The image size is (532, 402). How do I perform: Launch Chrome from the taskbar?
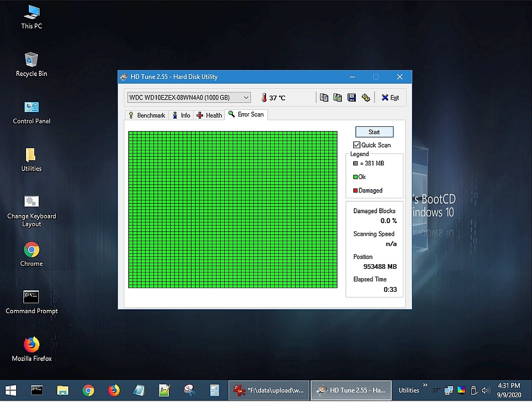(x=88, y=391)
